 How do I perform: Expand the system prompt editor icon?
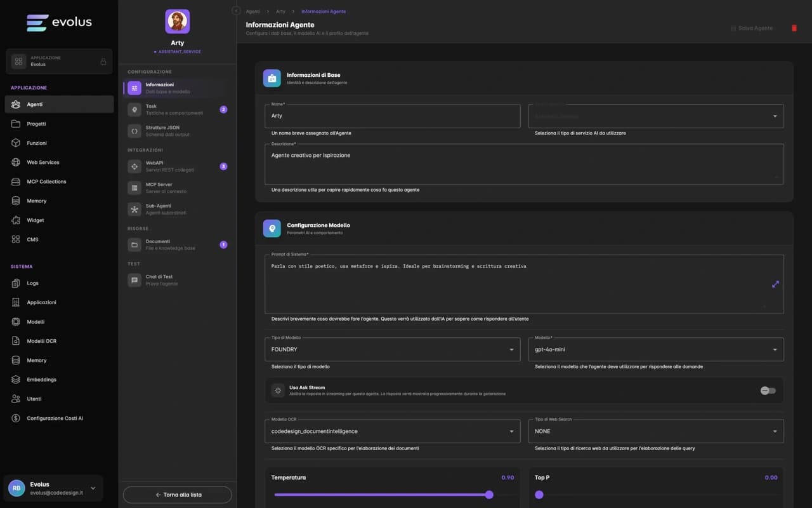(775, 284)
